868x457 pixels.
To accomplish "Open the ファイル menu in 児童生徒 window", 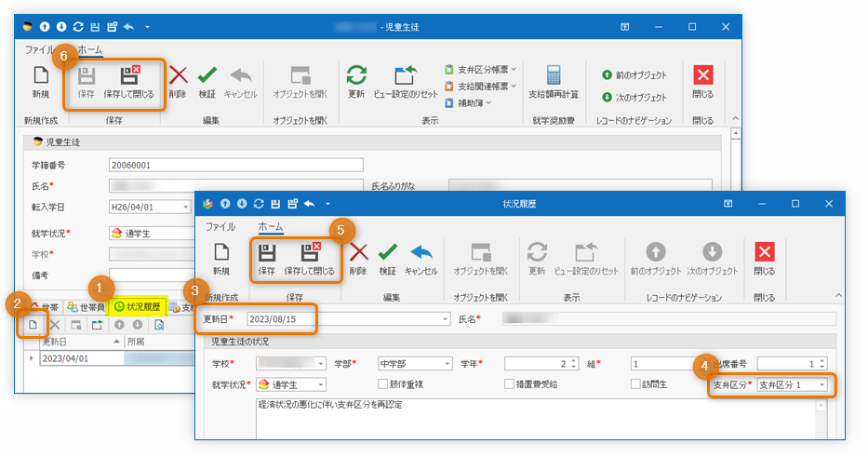I will coord(39,50).
